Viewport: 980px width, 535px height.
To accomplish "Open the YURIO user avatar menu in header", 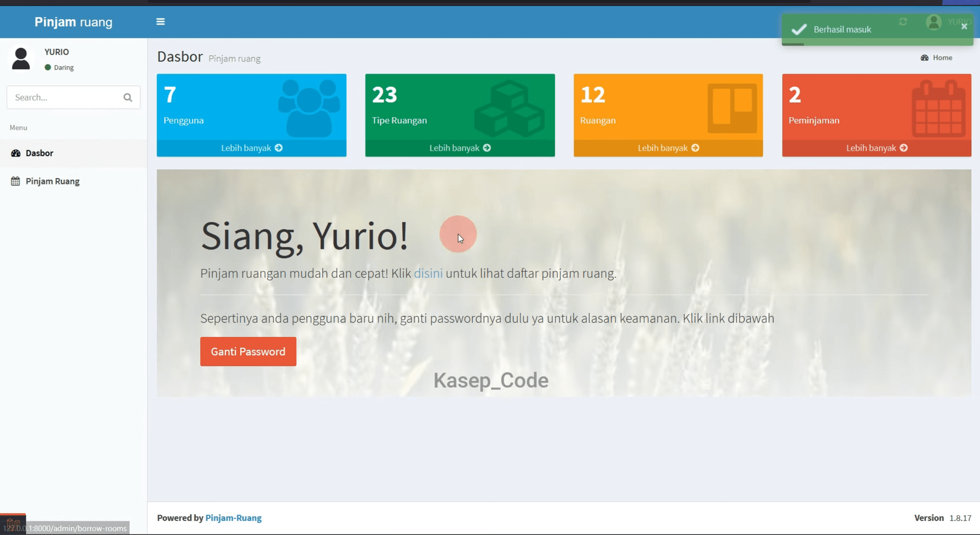I will [x=934, y=22].
